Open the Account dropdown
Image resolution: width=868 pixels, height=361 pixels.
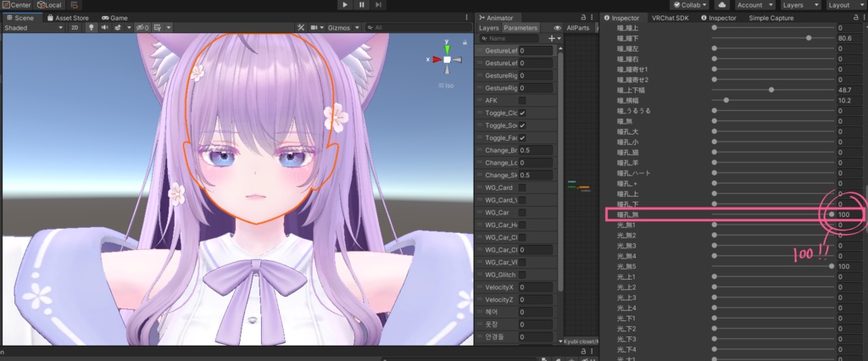(754, 5)
